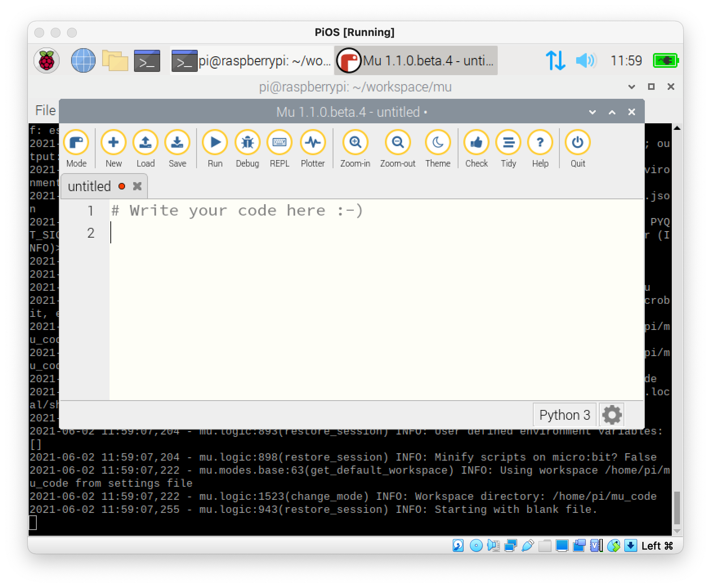
Task: Select the untitled editor tab
Action: (x=90, y=186)
